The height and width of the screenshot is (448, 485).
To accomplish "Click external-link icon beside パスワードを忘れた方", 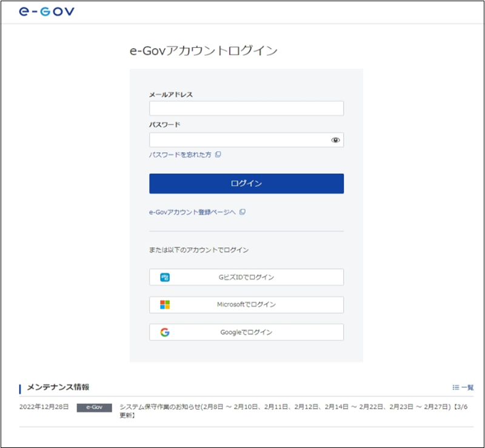I will coord(218,155).
